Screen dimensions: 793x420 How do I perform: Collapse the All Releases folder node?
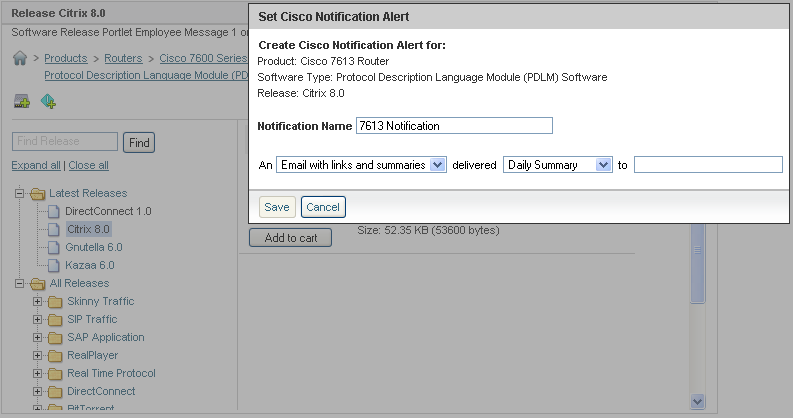tap(19, 283)
